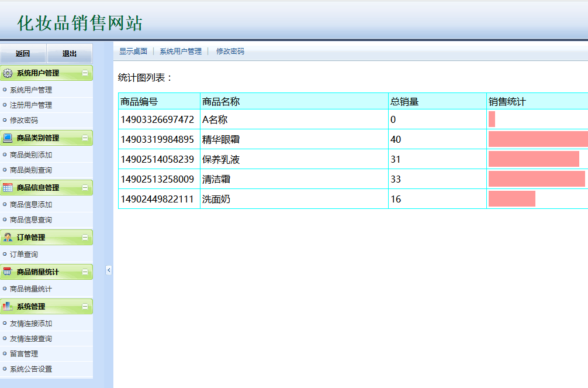588x388 pixels.
Task: Open 订单查询 in the sidebar
Action: [23, 255]
